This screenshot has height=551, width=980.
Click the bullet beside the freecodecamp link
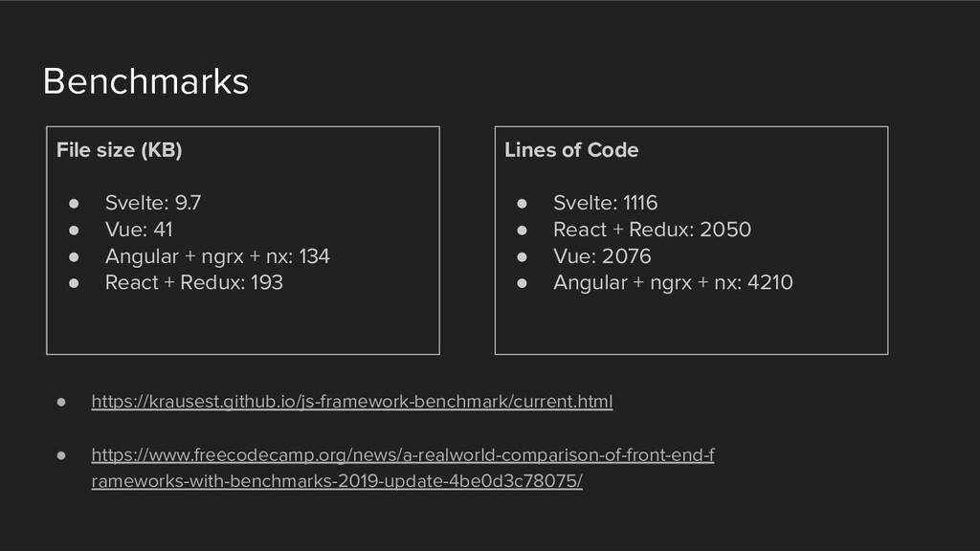coord(61,455)
